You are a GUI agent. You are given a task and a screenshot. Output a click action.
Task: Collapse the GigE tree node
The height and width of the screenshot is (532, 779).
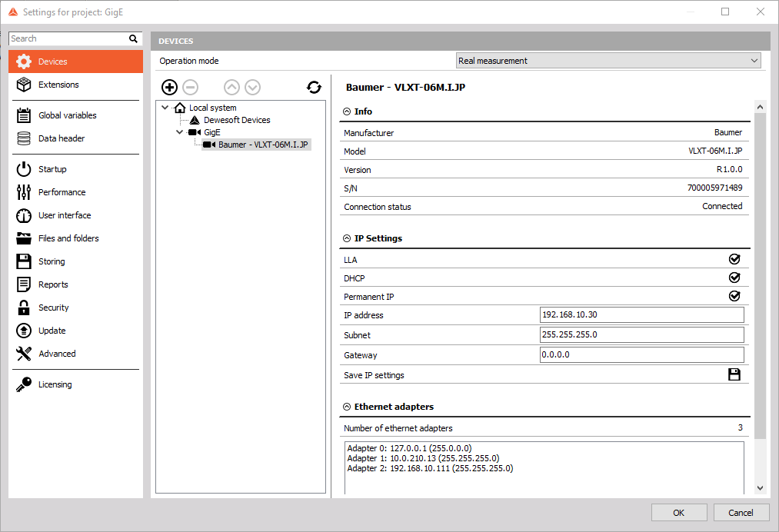(x=179, y=132)
